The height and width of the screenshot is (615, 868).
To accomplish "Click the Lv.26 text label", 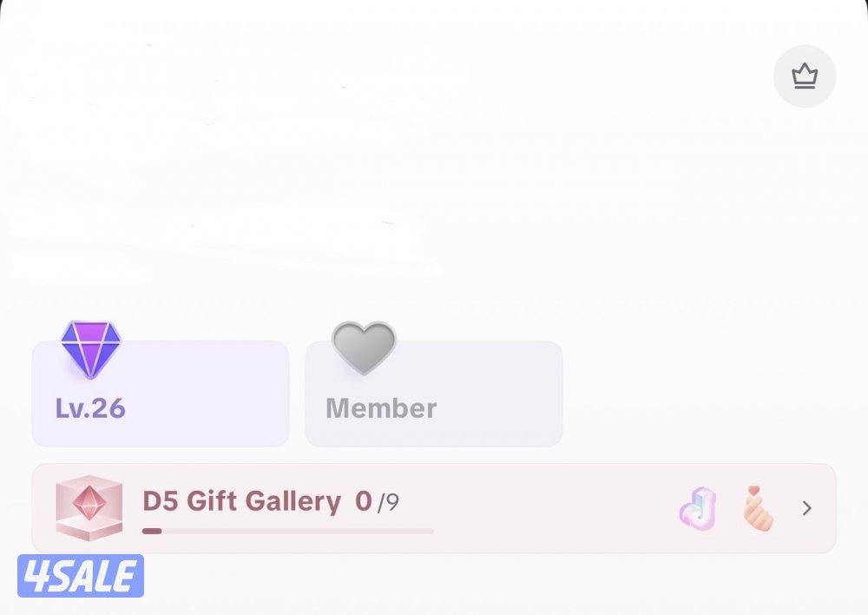I will pos(90,408).
